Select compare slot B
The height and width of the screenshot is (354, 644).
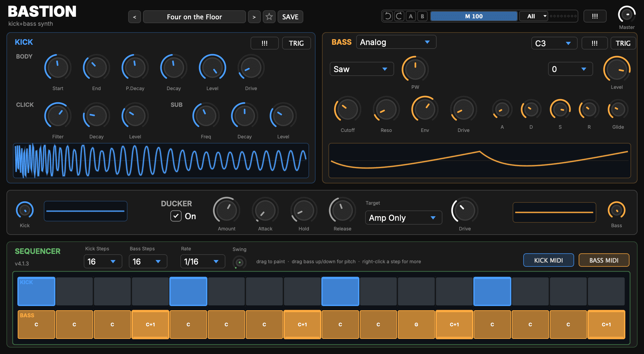pos(422,16)
